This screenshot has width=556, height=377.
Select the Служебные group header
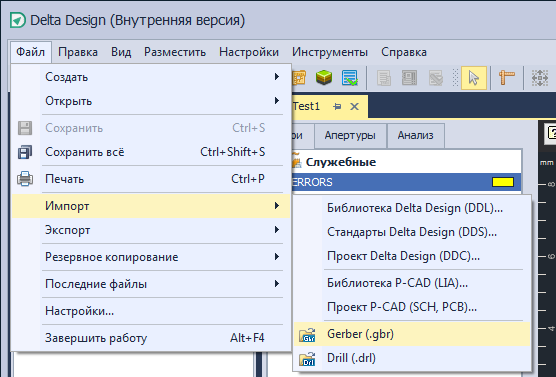pos(406,162)
